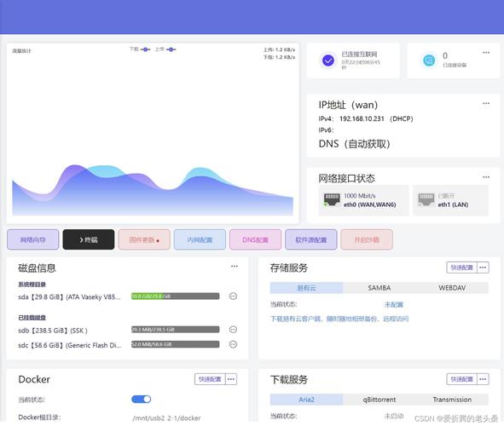The width and height of the screenshot is (504, 426).
Task: Click the sdc disk circular more icon
Action: coord(233,344)
